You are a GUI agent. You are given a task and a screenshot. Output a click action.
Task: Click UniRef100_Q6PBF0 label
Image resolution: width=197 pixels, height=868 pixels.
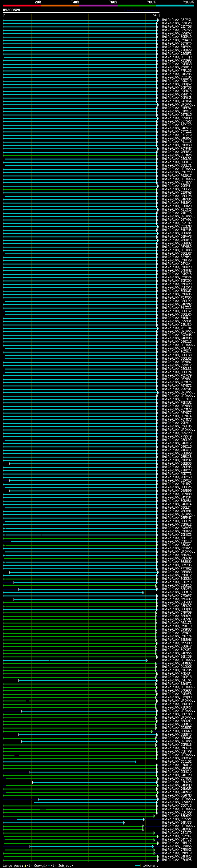176,152
